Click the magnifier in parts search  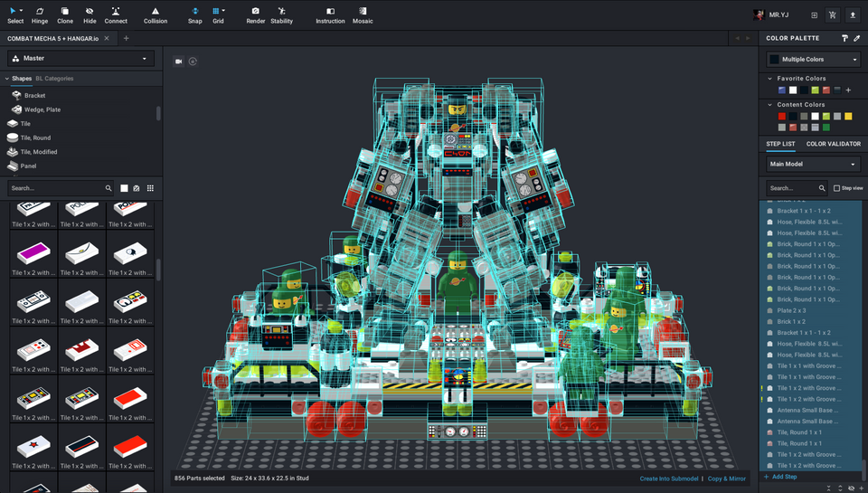[x=108, y=188]
